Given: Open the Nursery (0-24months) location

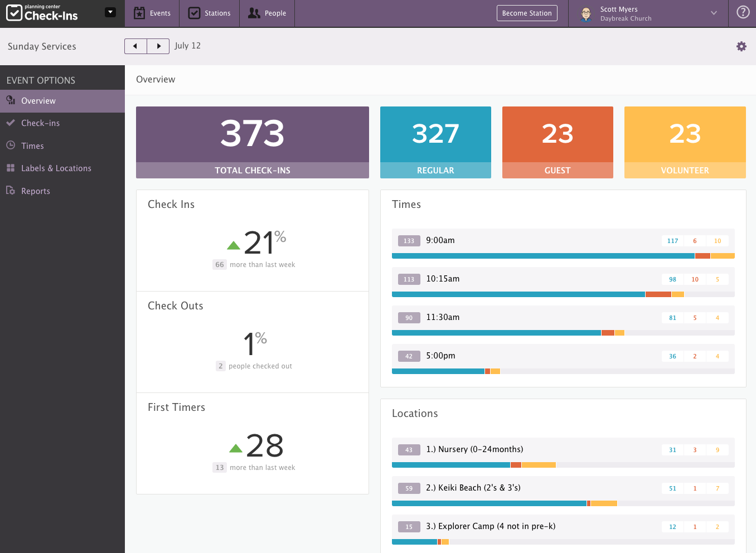Looking at the screenshot, I should point(563,453).
